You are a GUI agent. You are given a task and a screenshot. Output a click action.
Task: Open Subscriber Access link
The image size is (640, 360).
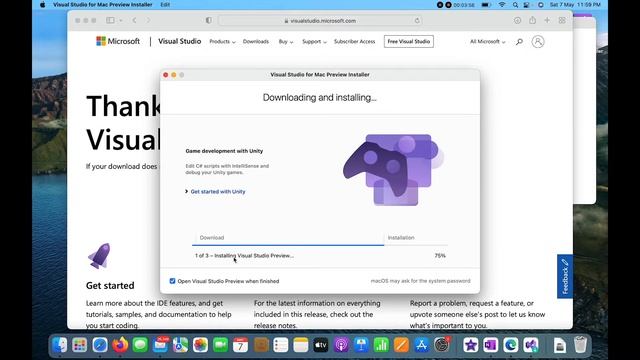tap(354, 42)
